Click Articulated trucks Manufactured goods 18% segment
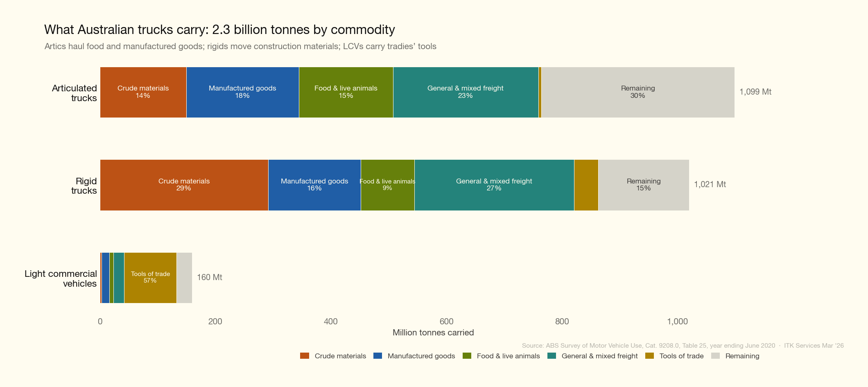This screenshot has width=868, height=387. [x=242, y=92]
